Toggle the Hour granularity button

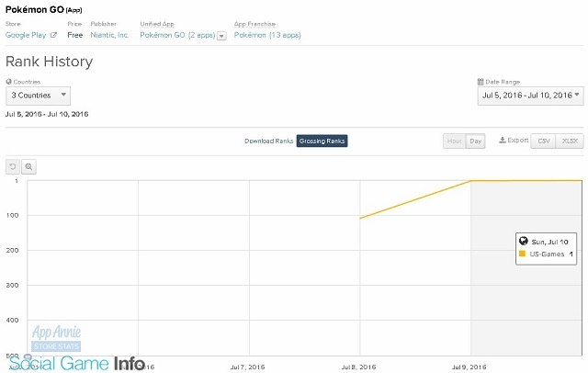coord(454,141)
